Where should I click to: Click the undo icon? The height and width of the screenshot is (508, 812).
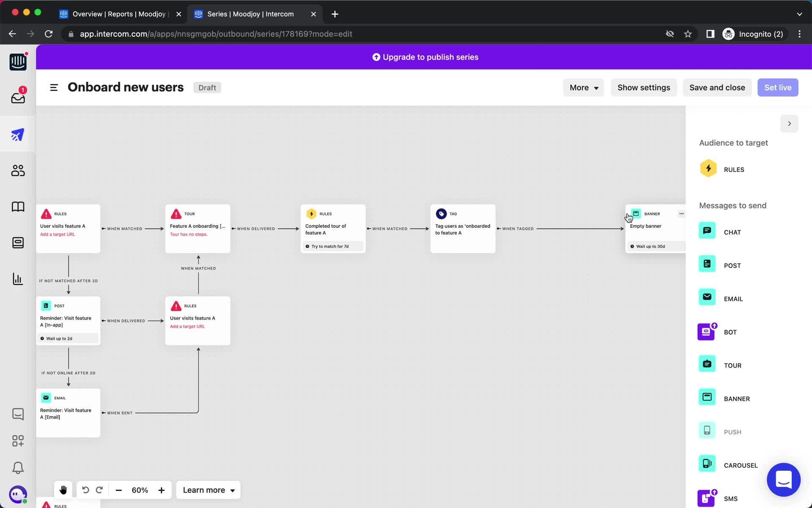click(x=85, y=491)
